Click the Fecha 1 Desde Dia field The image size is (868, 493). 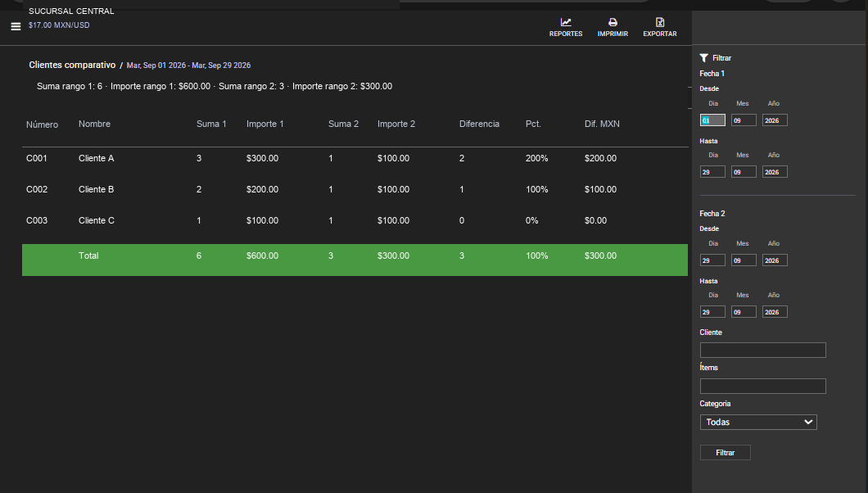click(712, 120)
